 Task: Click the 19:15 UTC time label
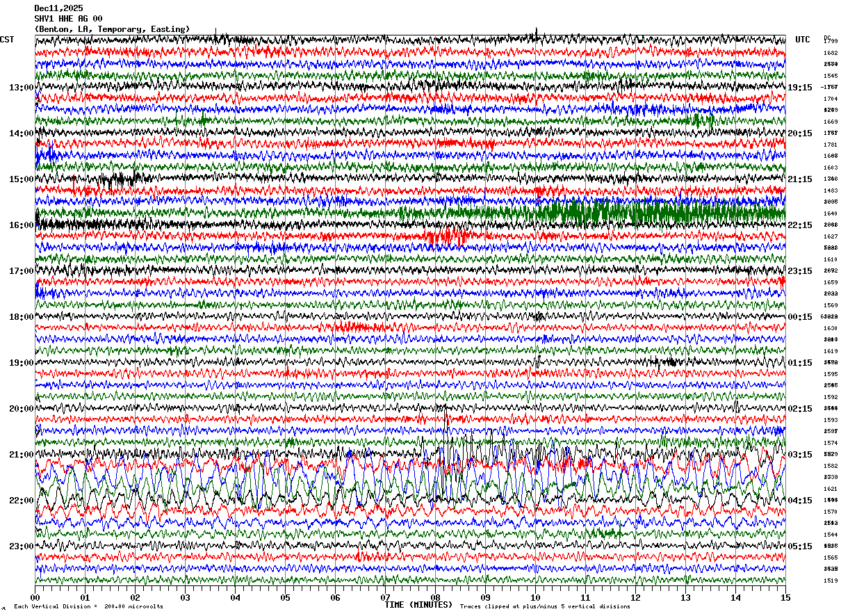800,88
